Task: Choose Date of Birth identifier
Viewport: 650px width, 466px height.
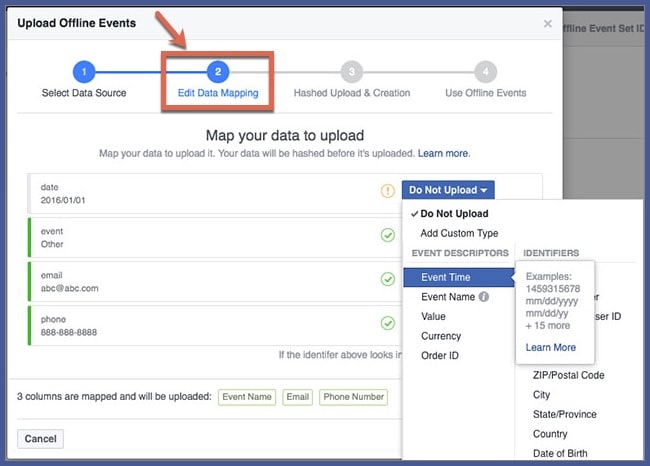Action: [x=560, y=453]
